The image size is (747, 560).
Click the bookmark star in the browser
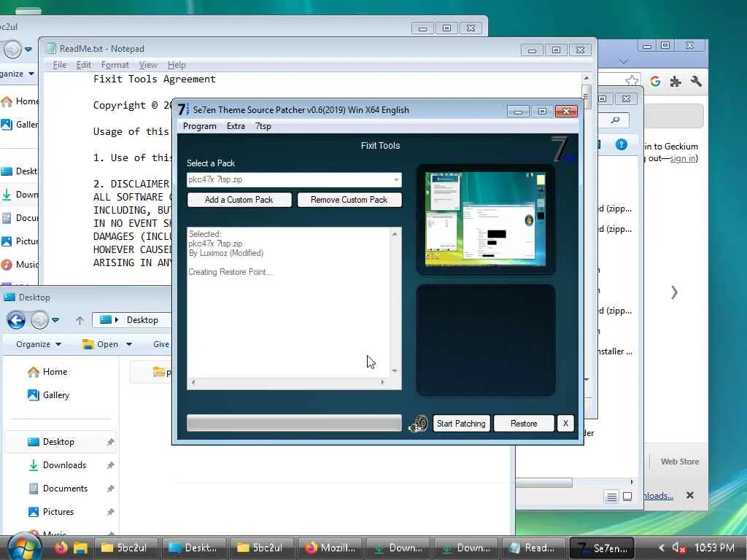click(632, 80)
